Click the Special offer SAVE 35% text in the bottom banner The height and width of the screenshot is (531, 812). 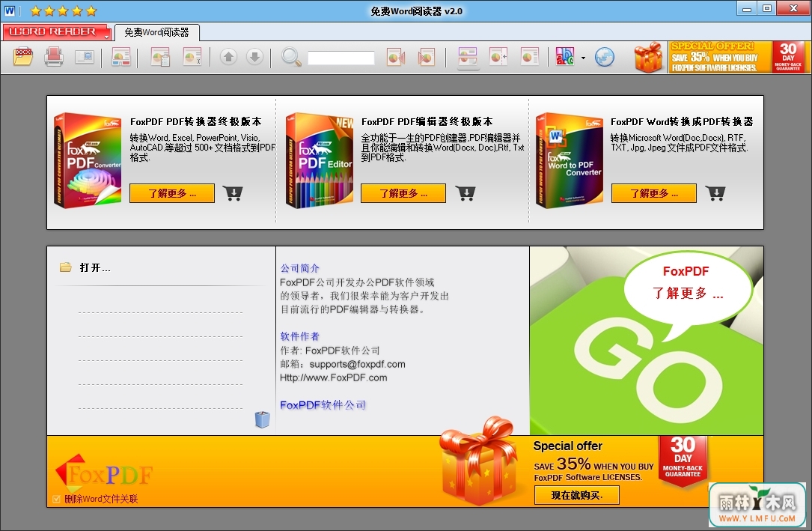click(594, 461)
